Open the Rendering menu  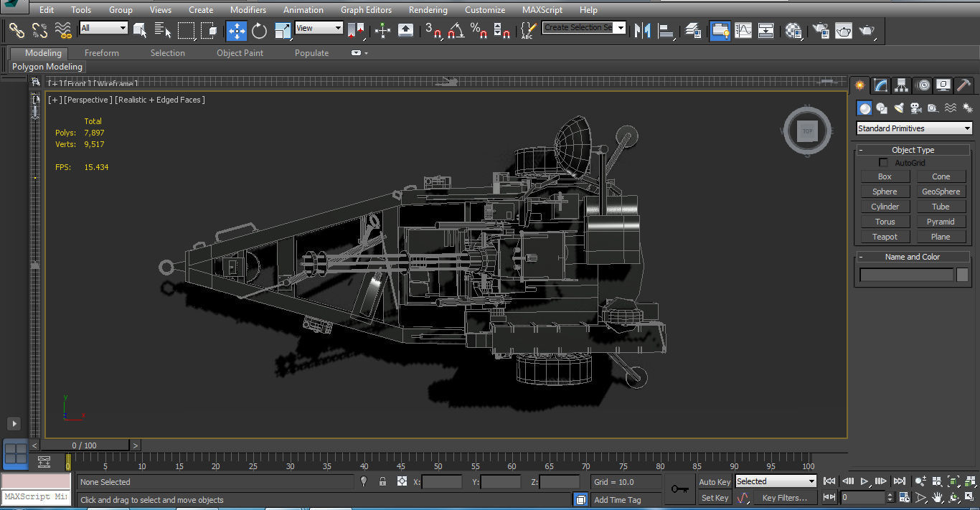(428, 10)
